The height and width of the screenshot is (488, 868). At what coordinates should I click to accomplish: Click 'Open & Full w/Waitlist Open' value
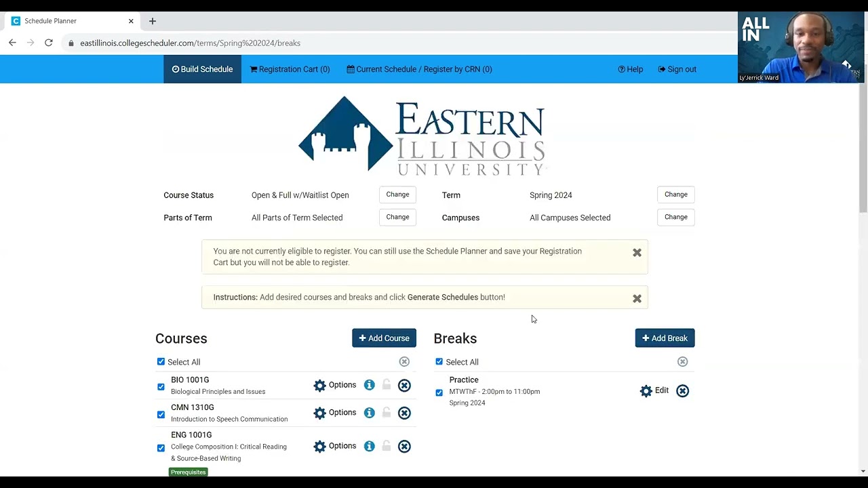pos(300,195)
